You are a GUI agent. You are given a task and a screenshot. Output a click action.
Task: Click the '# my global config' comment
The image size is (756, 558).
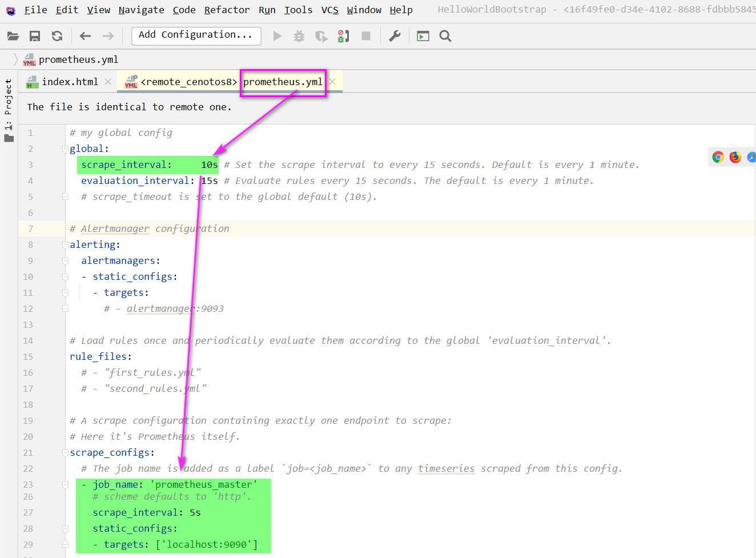[x=121, y=133]
